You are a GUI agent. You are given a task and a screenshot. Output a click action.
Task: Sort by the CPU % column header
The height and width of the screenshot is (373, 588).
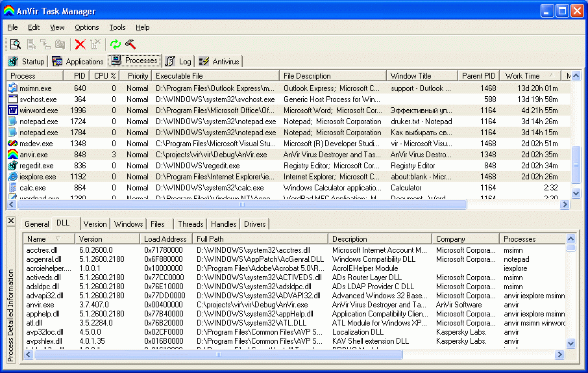pyautogui.click(x=104, y=76)
